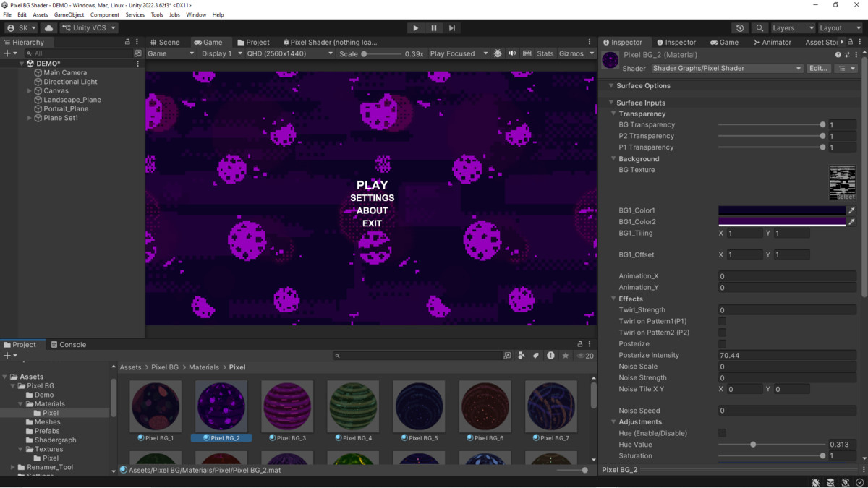Open the Layout dropdown
Screen dimensions: 868x488
pos(840,28)
